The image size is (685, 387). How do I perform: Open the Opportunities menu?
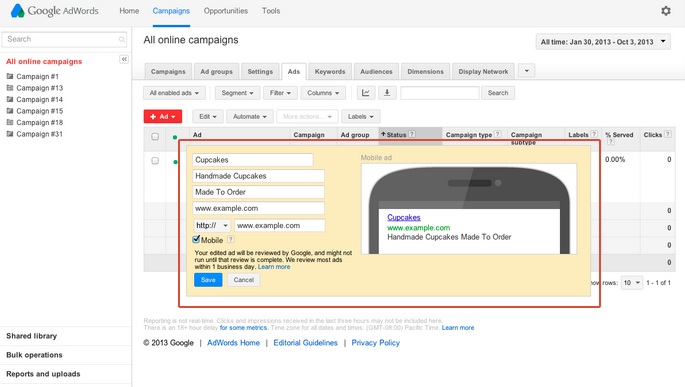pos(225,11)
